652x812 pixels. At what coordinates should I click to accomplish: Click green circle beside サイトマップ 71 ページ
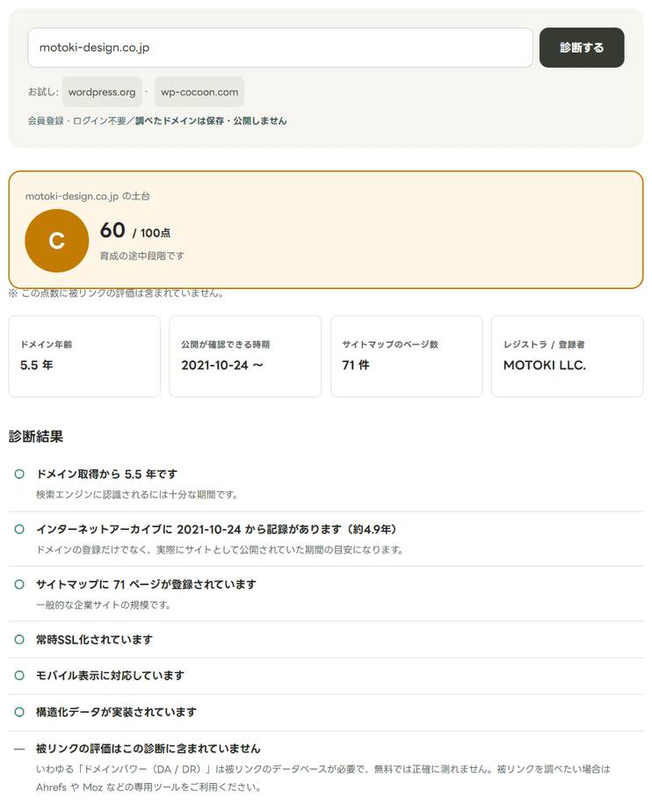(19, 584)
